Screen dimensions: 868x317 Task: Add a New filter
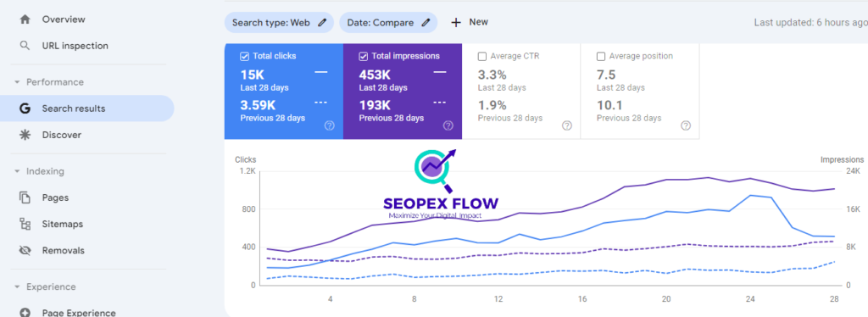tap(470, 22)
